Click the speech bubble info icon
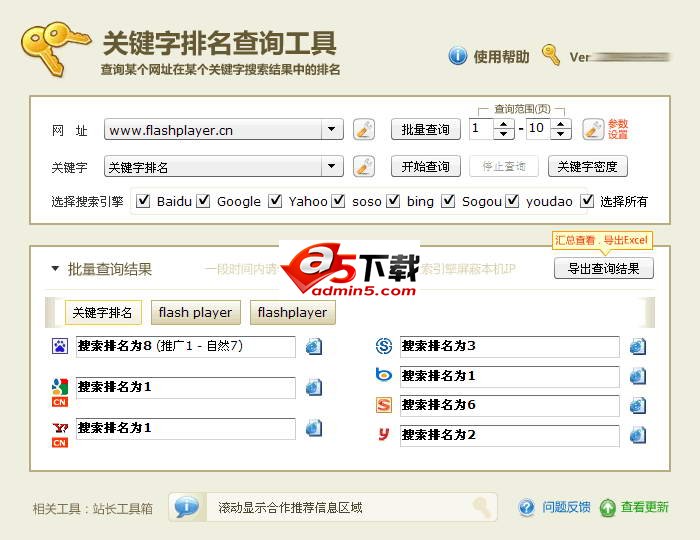Image resolution: width=700 pixels, height=540 pixels. 187,507
